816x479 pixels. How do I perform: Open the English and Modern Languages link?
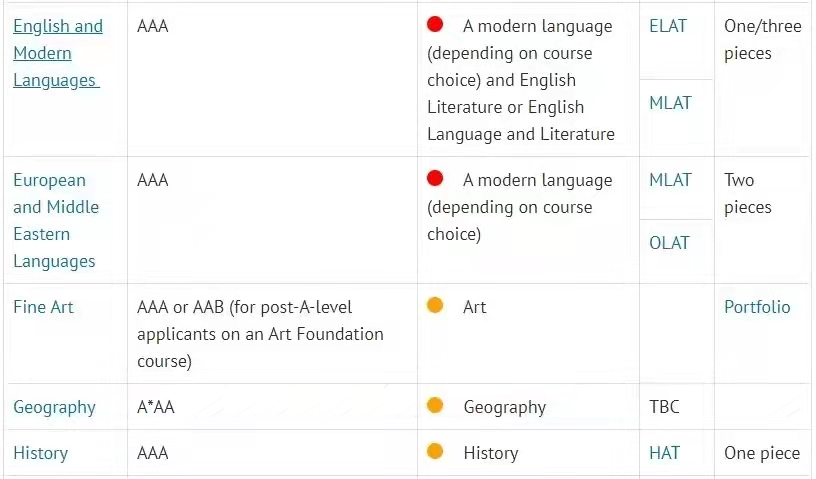pyautogui.click(x=58, y=53)
